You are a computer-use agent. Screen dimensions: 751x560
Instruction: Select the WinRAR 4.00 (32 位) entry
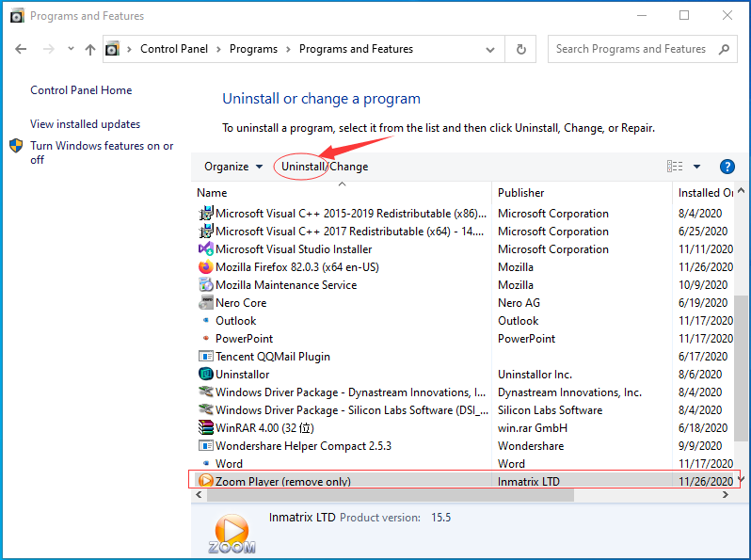(264, 428)
